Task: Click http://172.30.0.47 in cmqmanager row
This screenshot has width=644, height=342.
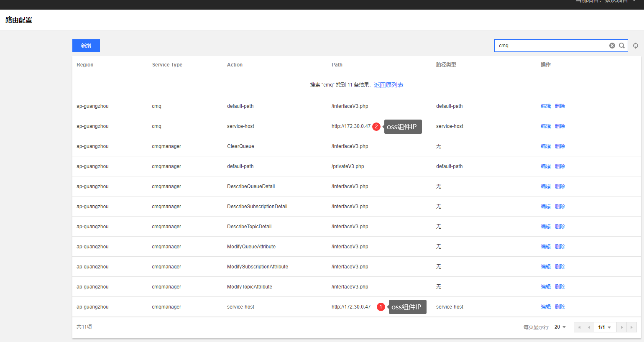Action: click(351, 307)
